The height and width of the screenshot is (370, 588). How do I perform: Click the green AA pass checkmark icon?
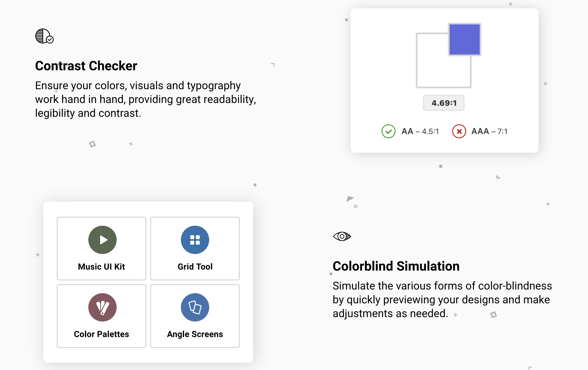pyautogui.click(x=388, y=131)
